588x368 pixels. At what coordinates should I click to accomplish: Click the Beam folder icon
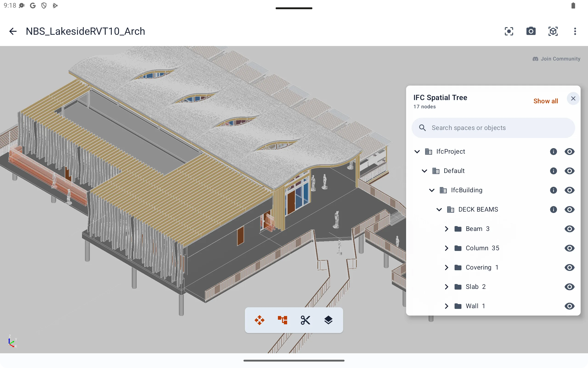coord(458,229)
